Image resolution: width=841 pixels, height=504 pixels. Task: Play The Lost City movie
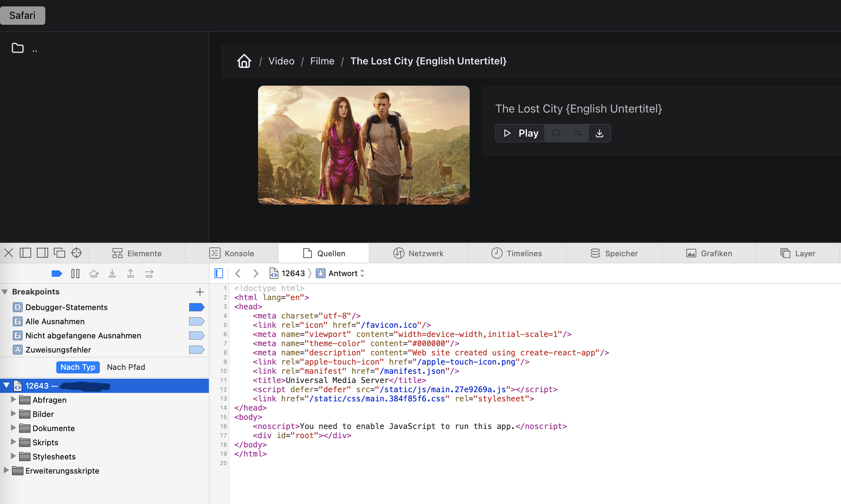pos(520,133)
